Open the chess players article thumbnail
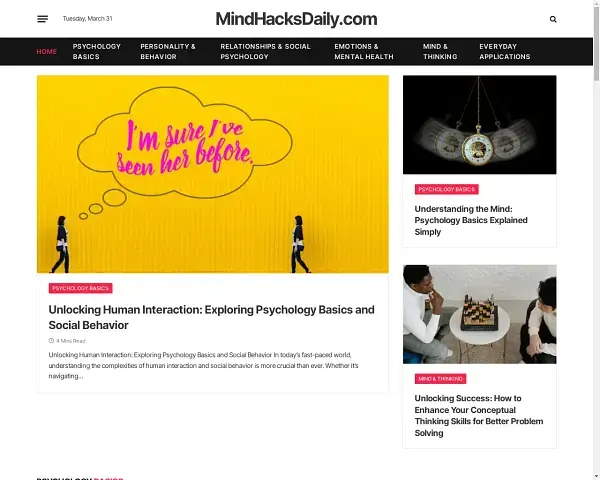Screen dimensions: 600x480 click(x=479, y=314)
